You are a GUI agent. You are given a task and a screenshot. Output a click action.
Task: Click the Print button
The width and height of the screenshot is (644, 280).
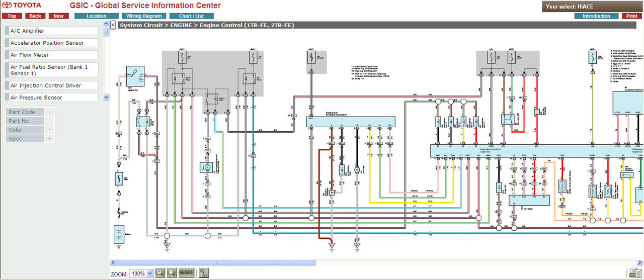click(x=632, y=16)
